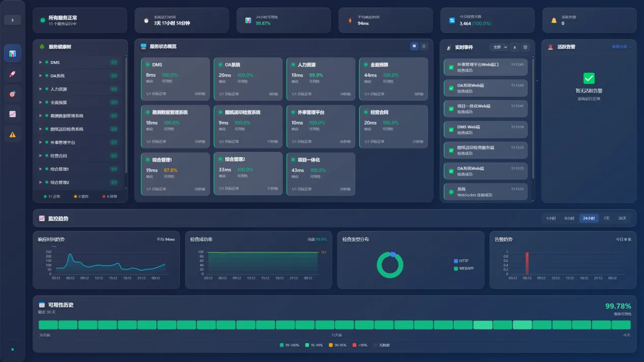Viewport: 644px width, 362px height.
Task: Open the dashboard chart icon in sidebar
Action: pyautogui.click(x=12, y=53)
